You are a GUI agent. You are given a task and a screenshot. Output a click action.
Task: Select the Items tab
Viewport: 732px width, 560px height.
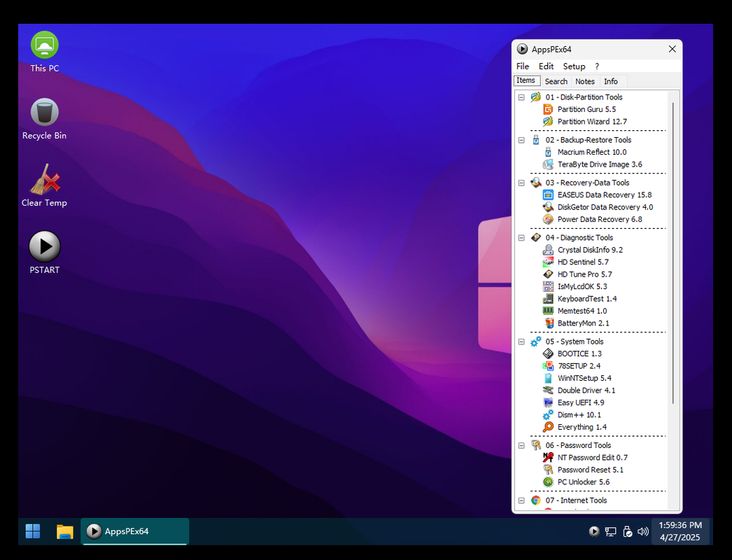pos(526,80)
